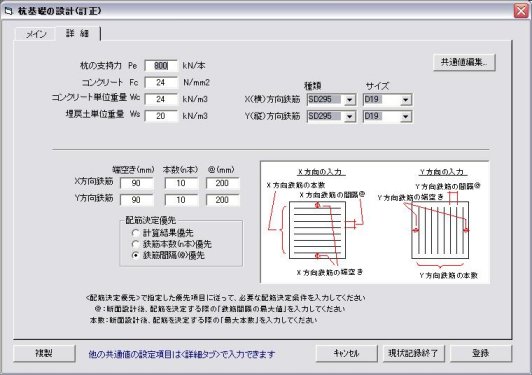This screenshot has height=375, width=532.
Task: Close the 杭基礎の設計 dialog window
Action: 521,11
